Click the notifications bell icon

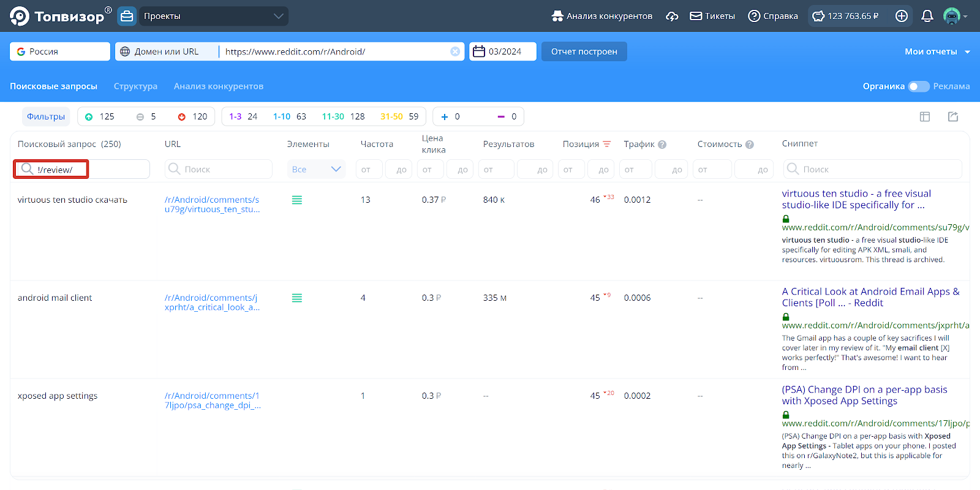pos(927,16)
